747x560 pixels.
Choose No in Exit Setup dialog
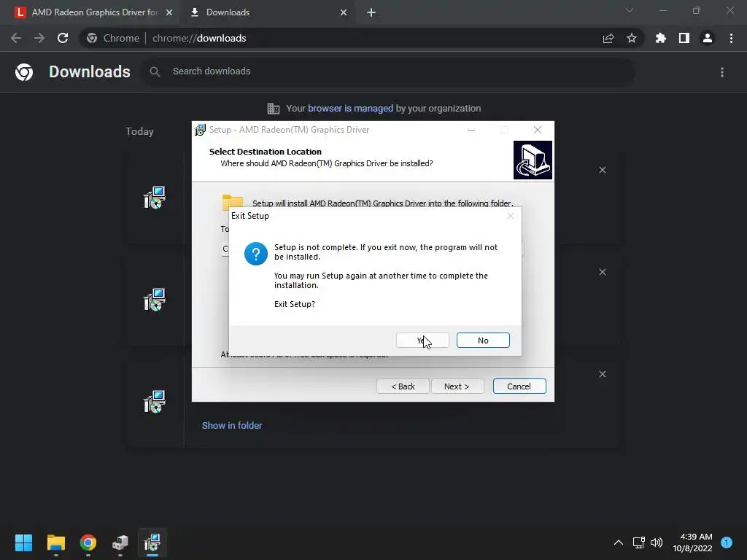[x=483, y=341]
